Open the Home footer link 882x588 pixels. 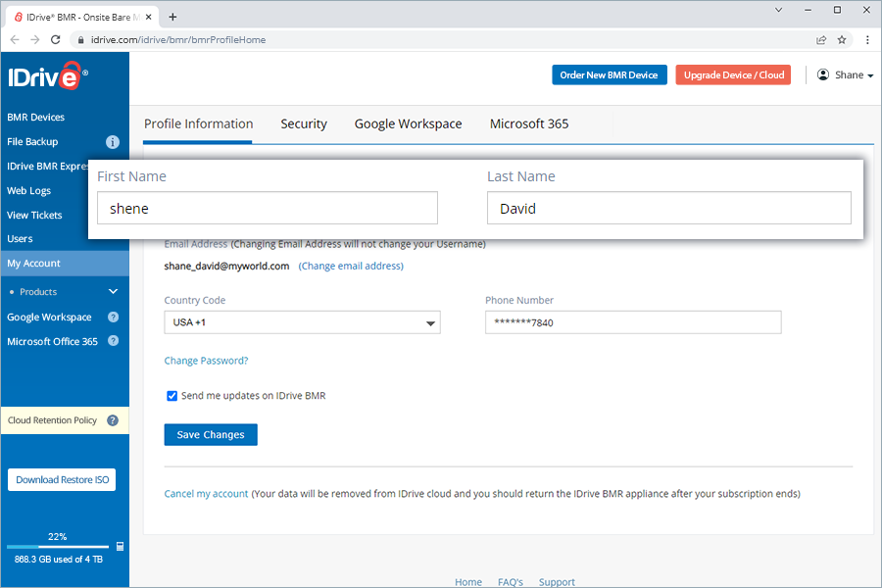(x=468, y=582)
